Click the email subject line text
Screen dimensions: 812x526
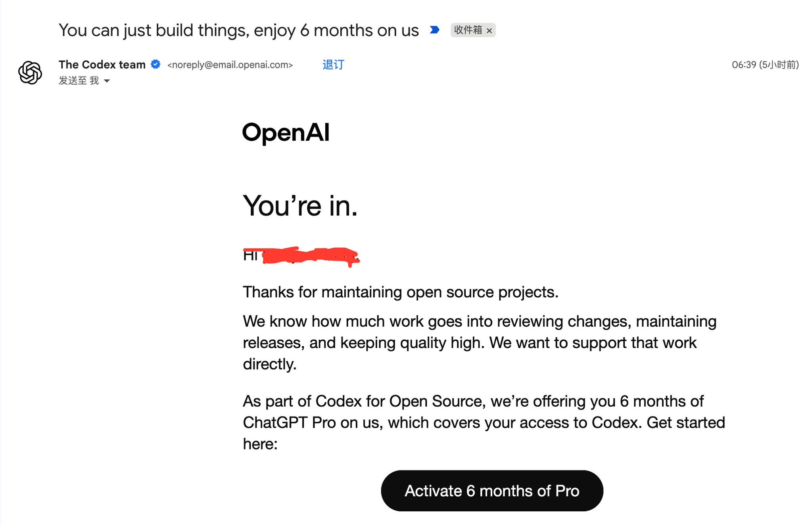point(239,30)
